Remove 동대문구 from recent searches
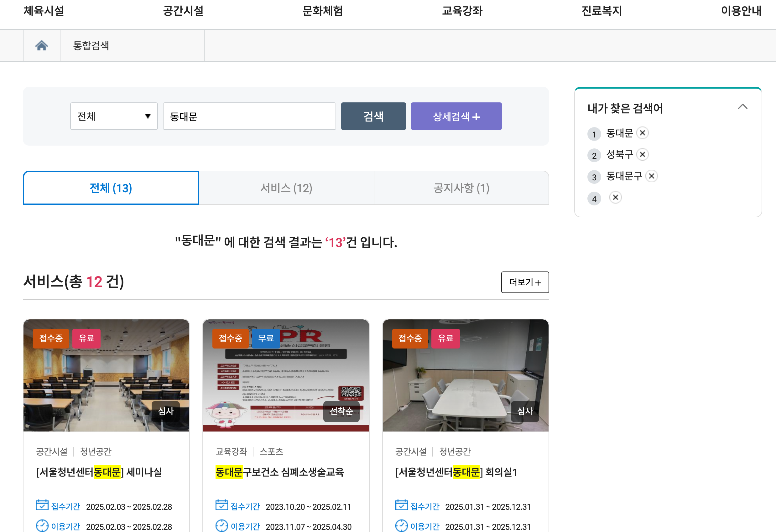 click(651, 176)
